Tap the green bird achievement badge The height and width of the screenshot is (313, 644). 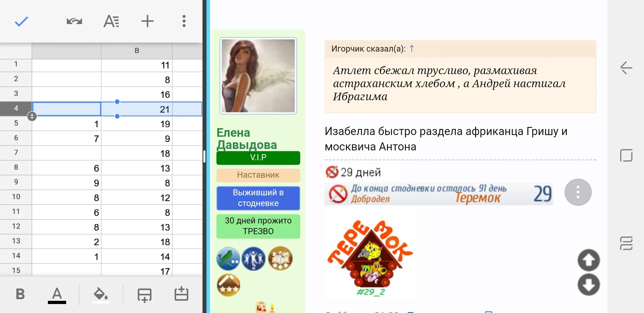point(228,258)
